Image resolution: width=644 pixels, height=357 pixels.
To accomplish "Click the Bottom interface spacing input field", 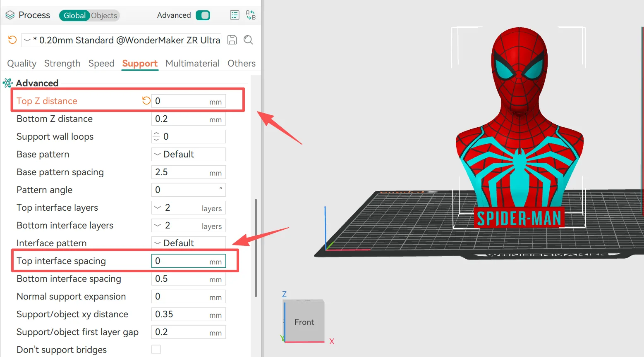I will (189, 278).
